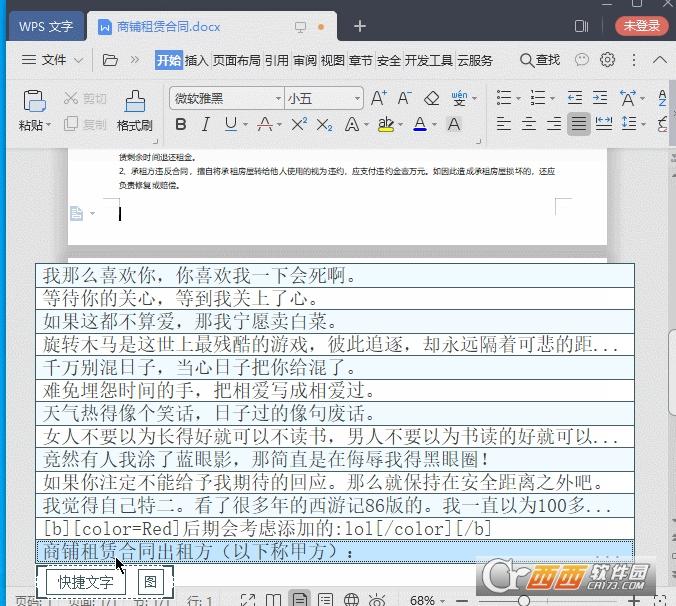Toggle bold formatting
Screen dimensions: 676x606
(x=181, y=125)
